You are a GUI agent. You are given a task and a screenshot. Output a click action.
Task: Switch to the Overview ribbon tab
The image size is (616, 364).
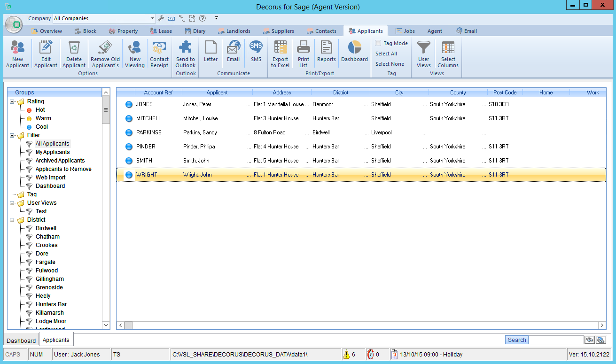point(47,31)
